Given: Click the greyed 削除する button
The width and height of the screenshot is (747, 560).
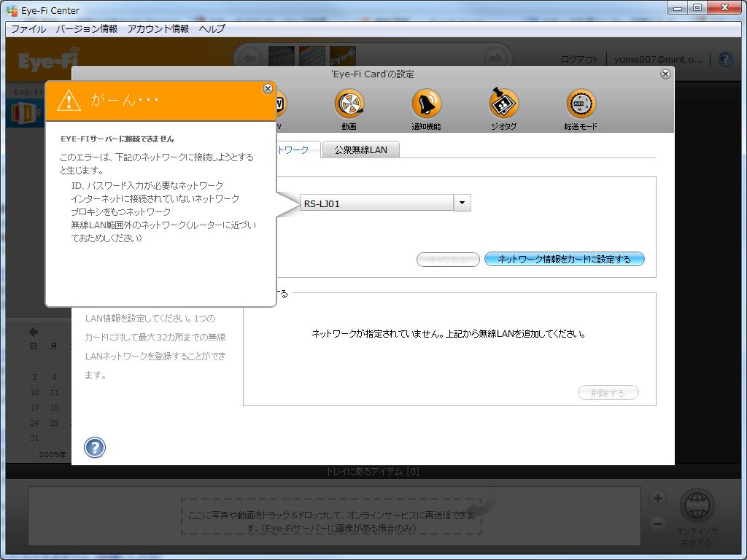Looking at the screenshot, I should click(608, 393).
